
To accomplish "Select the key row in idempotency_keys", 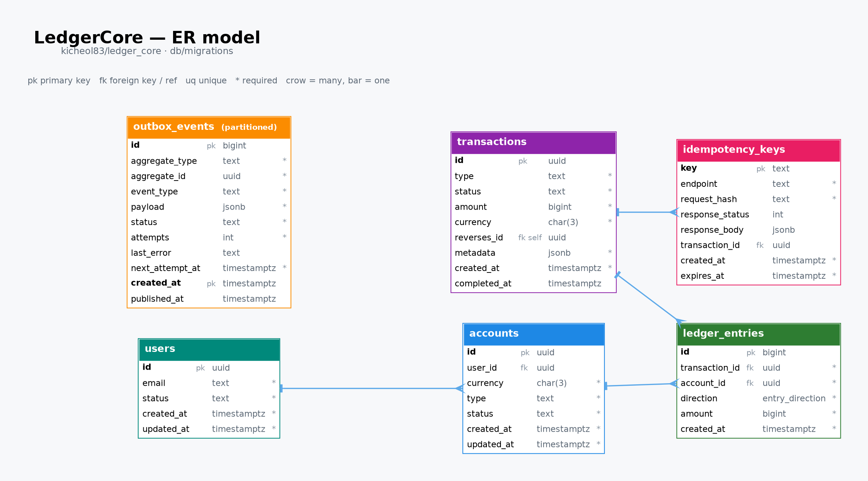I will tap(758, 169).
